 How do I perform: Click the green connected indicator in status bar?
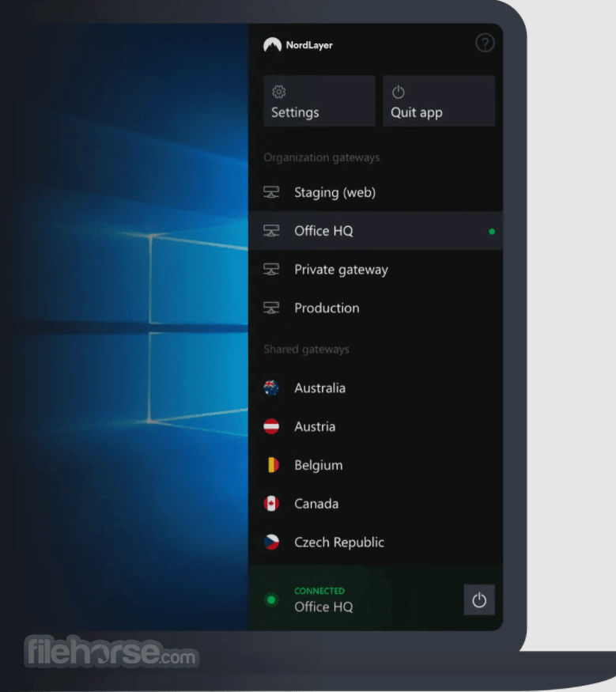click(x=271, y=599)
